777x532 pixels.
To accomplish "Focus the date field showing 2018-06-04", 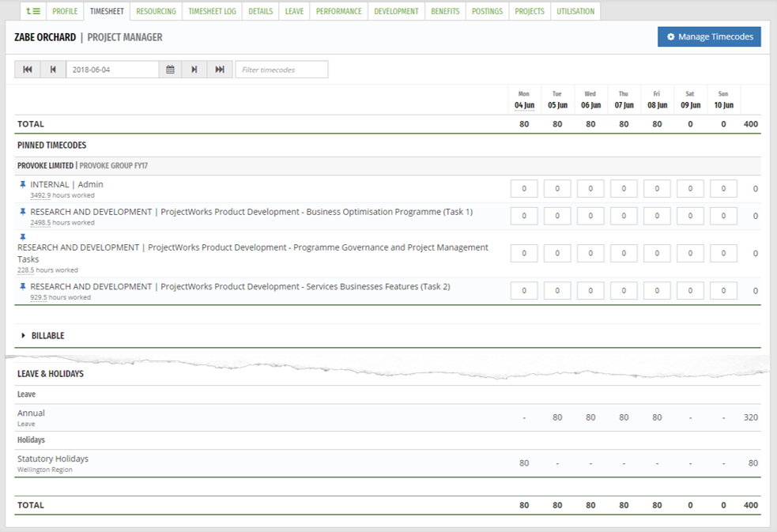I will pyautogui.click(x=112, y=70).
